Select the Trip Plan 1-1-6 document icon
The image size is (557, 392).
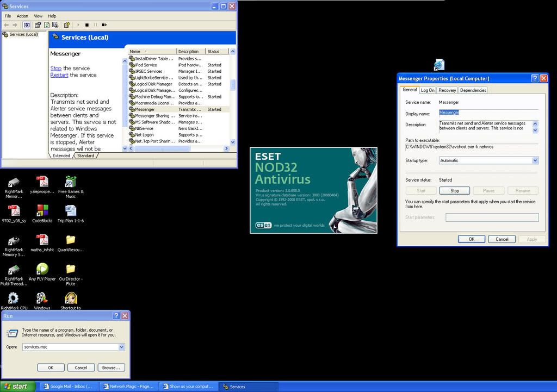[x=70, y=210]
